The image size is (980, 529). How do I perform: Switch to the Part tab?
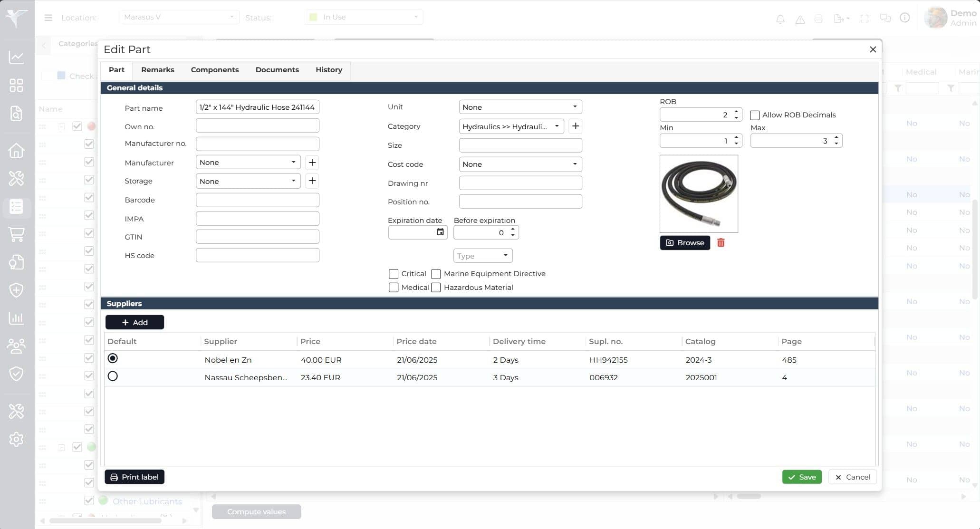[116, 70]
